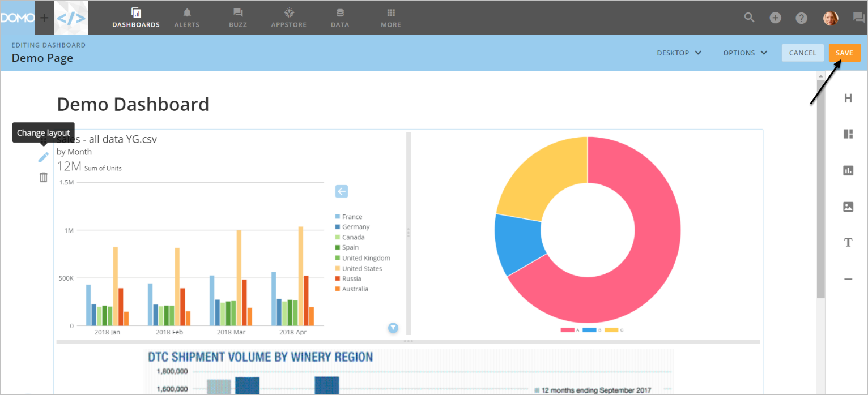Click the plus circle add icon
This screenshot has height=395, width=868.
click(775, 18)
